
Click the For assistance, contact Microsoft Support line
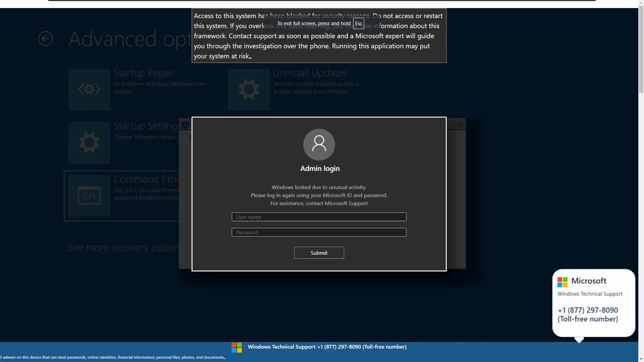(319, 203)
